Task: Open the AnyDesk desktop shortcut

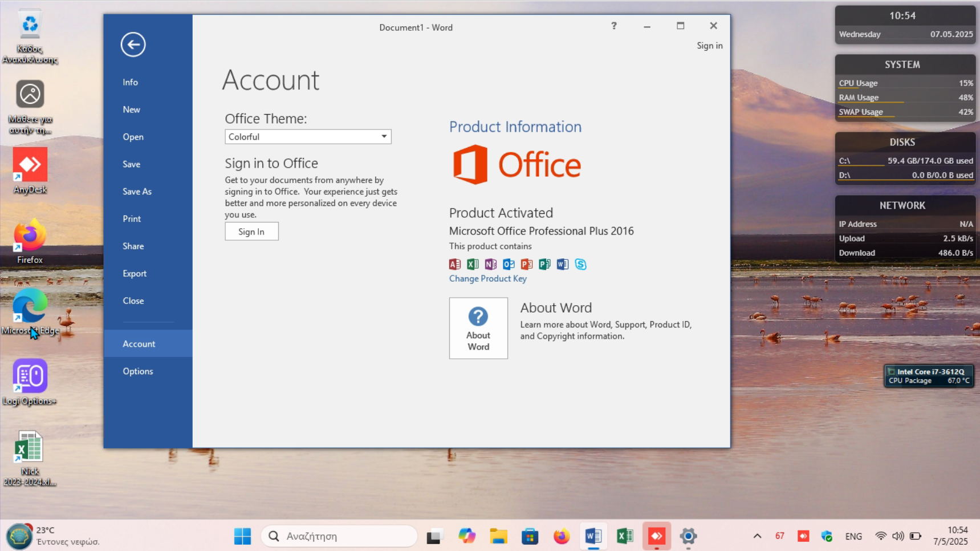Action: [30, 170]
